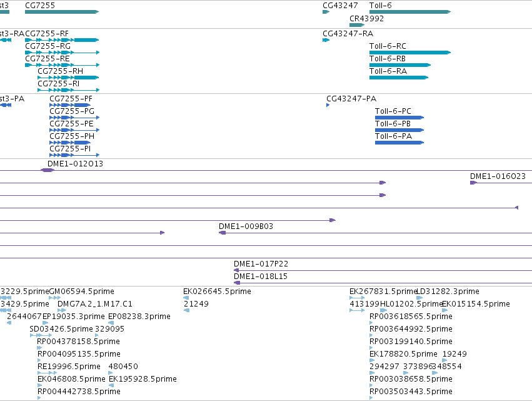The height and width of the screenshot is (401, 532).
Task: Select the 2644067 EST feature
Action: [x=9, y=323]
